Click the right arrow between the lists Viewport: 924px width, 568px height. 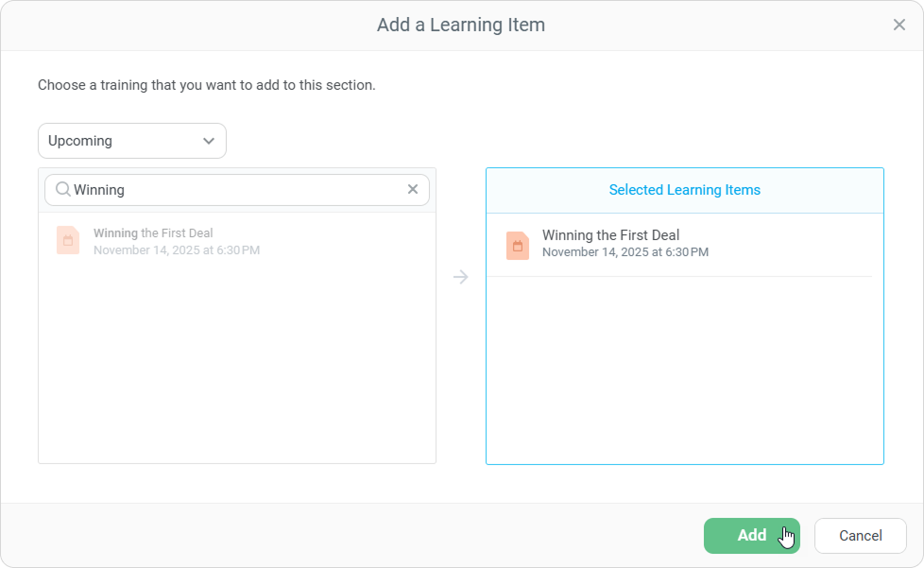click(x=461, y=277)
